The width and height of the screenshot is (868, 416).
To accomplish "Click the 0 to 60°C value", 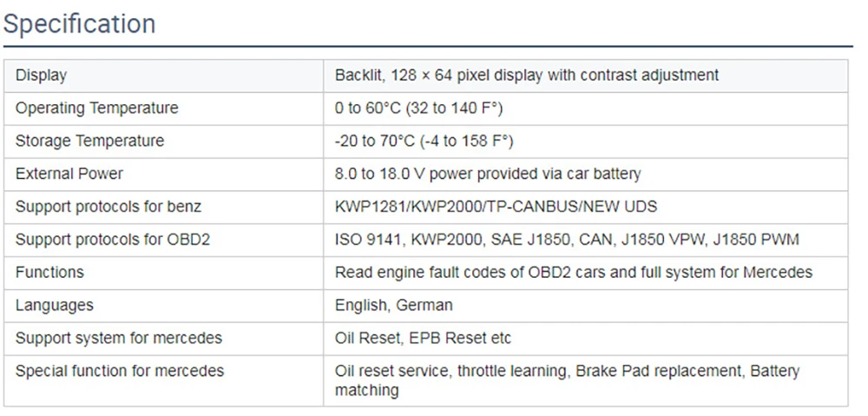I will pyautogui.click(x=418, y=109).
